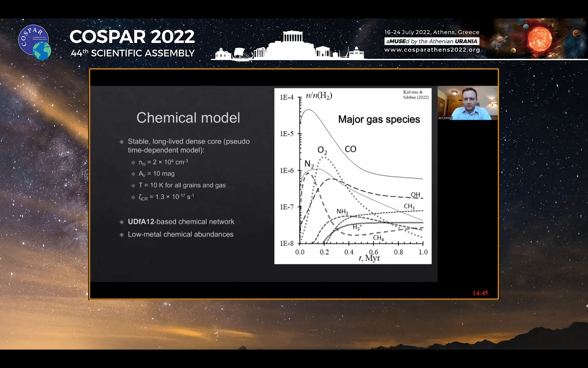This screenshot has width=588, height=368.
Task: Click the 44th Scientific Assembly subtitle
Action: 133,53
